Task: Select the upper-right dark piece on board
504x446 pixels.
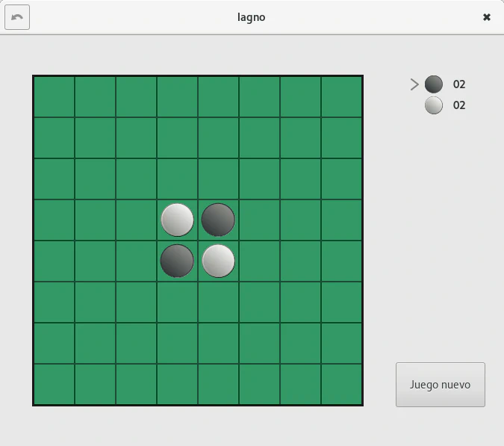Action: pos(218,220)
